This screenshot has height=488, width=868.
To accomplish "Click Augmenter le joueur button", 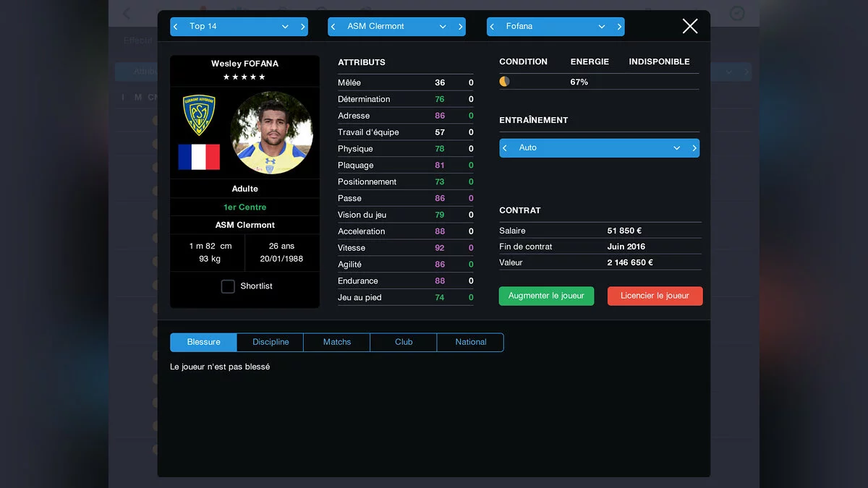I will tap(546, 296).
